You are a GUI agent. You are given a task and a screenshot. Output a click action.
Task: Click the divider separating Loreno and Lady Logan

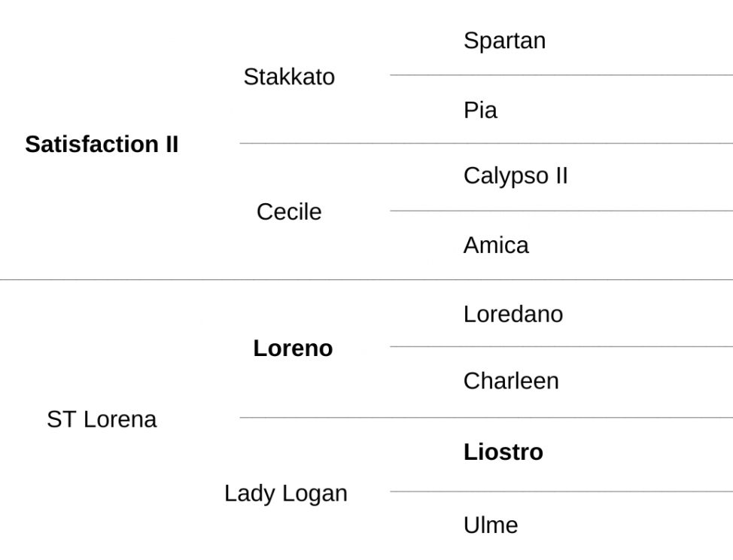point(486,417)
